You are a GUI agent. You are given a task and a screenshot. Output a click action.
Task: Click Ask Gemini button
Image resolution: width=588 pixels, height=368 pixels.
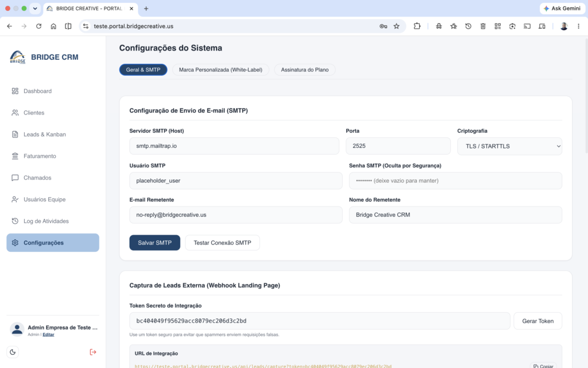[x=562, y=8]
